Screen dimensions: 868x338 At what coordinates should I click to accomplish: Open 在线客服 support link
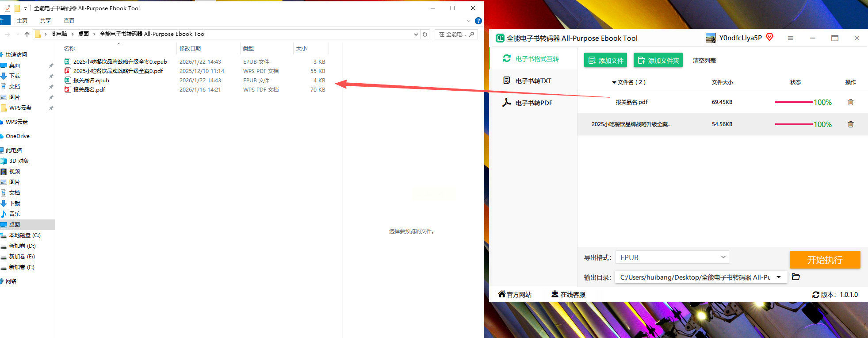tap(568, 295)
